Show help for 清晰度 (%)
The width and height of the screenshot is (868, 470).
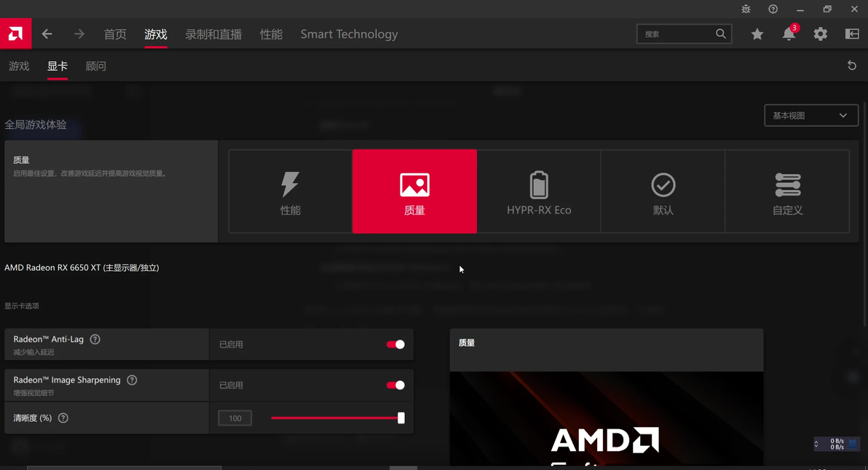(63, 418)
